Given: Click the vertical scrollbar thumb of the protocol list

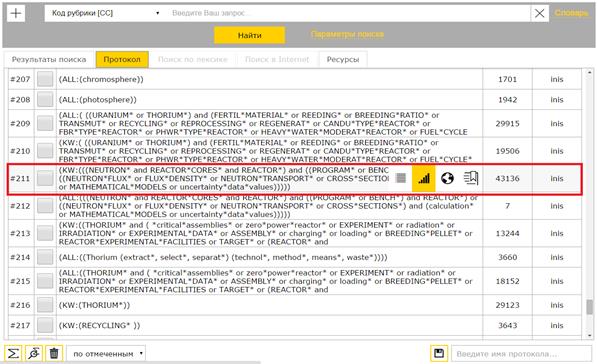Looking at the screenshot, I should click(x=589, y=307).
